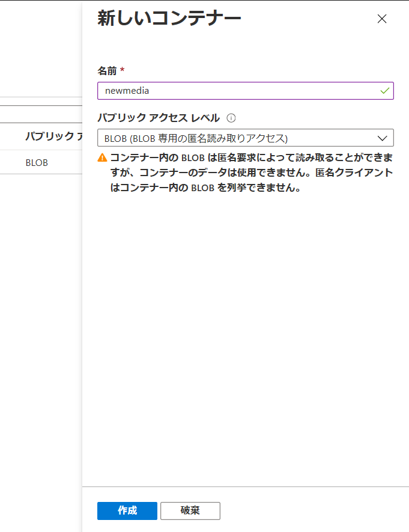409x532 pixels.
Task: Click the green validation checkmark in name field
Action: point(384,91)
